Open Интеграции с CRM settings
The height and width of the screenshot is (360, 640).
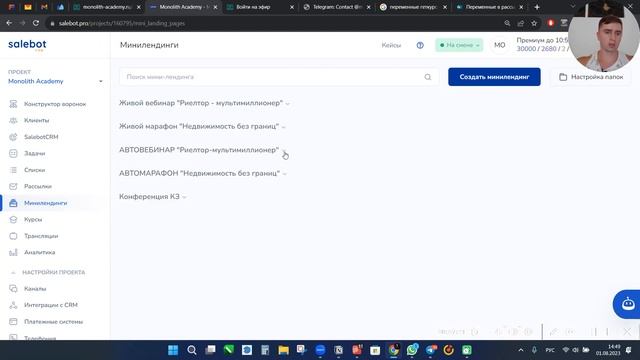[51, 305]
